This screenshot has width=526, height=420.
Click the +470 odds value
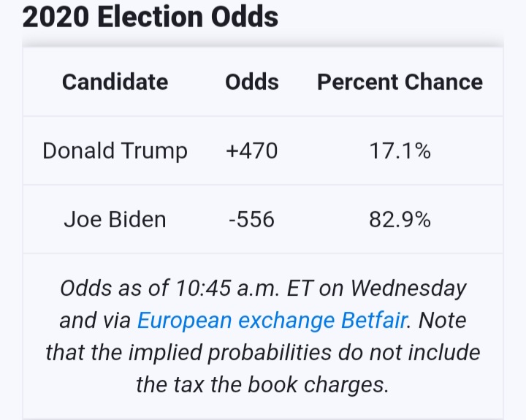pos(251,150)
